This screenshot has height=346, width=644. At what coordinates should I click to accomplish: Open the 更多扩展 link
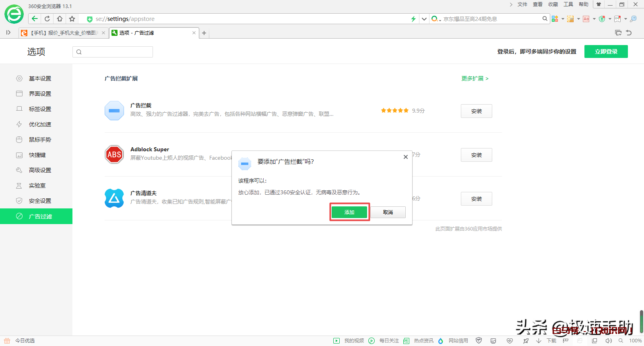pyautogui.click(x=475, y=78)
